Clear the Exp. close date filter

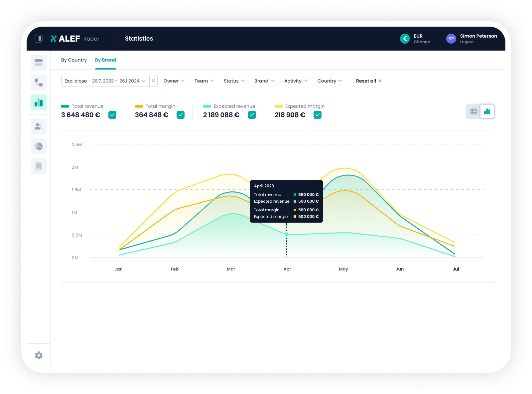(x=153, y=81)
